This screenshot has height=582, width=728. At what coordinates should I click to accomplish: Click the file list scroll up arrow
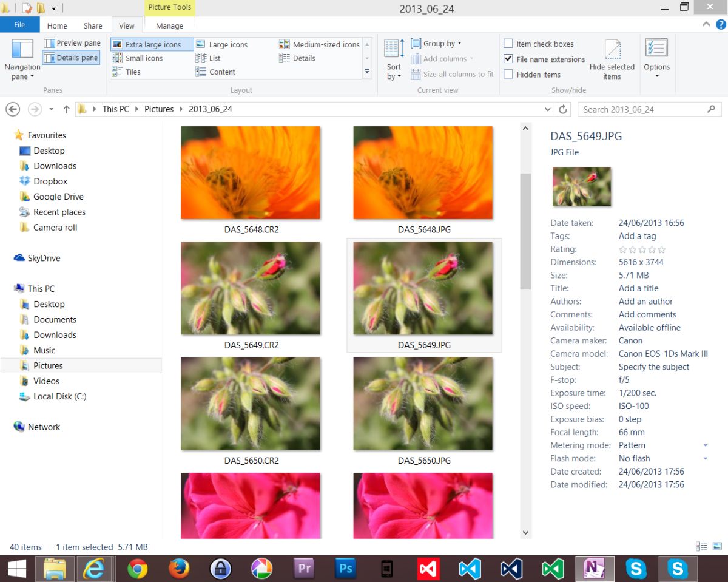click(x=525, y=128)
